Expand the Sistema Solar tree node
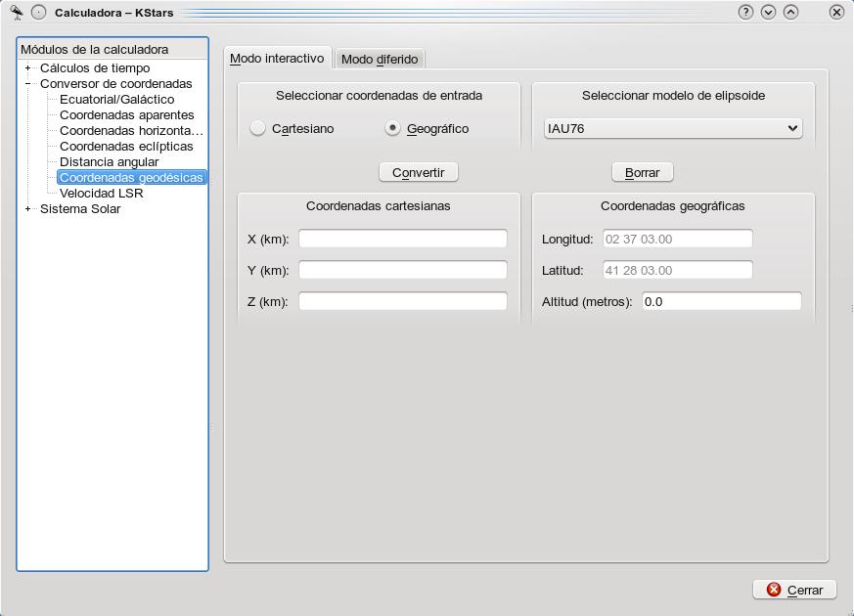Screen dimensions: 854x616 click(28, 208)
